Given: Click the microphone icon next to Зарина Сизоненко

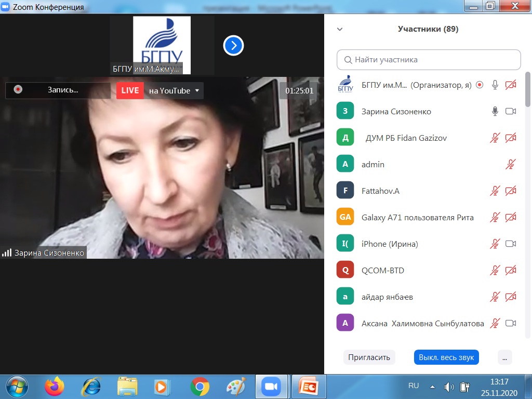Looking at the screenshot, I should tap(495, 111).
